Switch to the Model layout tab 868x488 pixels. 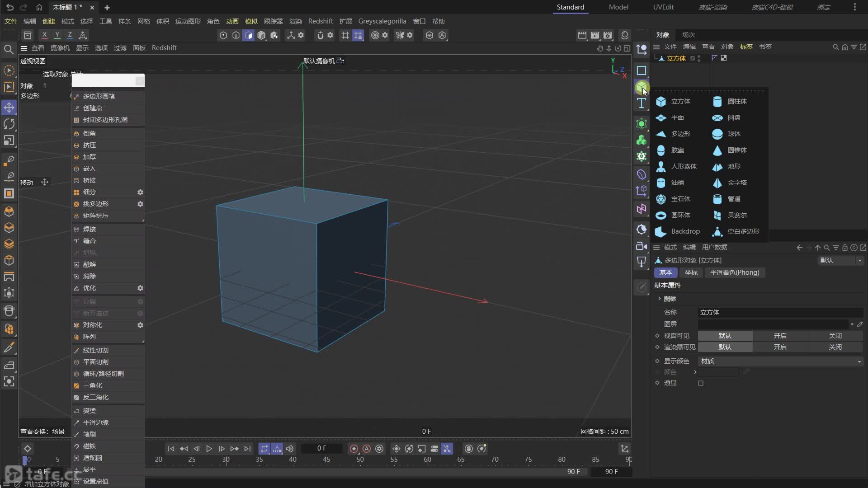coord(618,7)
